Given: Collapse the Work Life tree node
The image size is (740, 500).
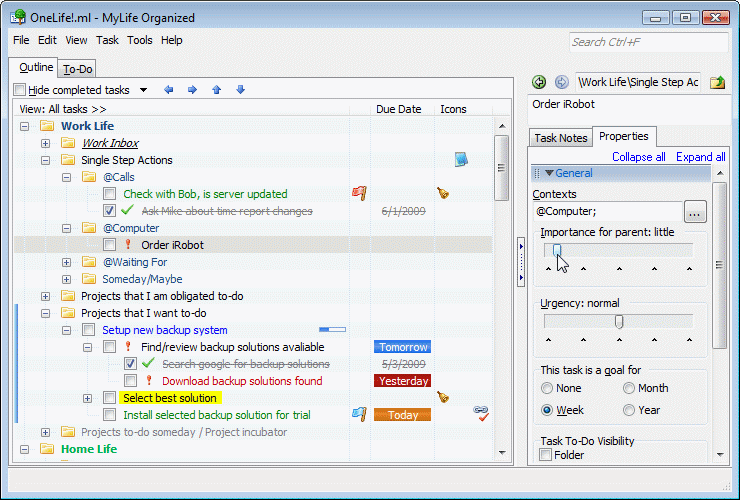Looking at the screenshot, I should pos(24,126).
